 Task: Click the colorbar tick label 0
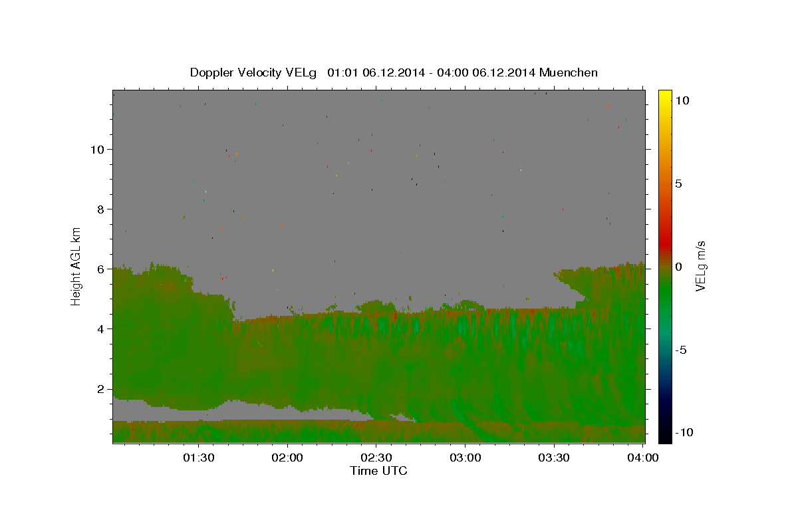coord(678,267)
